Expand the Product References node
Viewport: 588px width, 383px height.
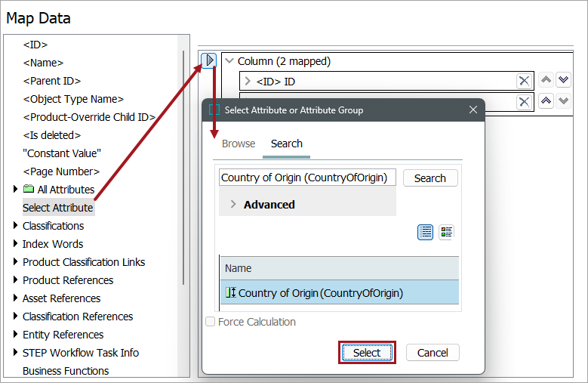pyautogui.click(x=15, y=280)
